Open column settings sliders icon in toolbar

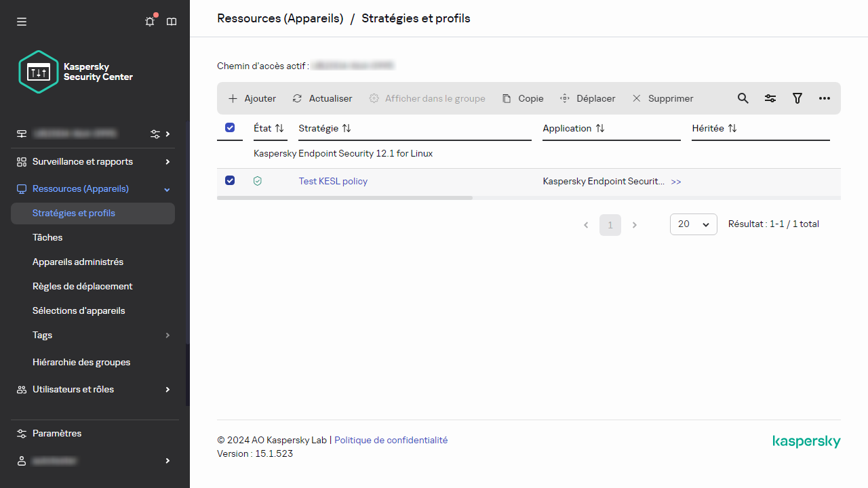[770, 98]
